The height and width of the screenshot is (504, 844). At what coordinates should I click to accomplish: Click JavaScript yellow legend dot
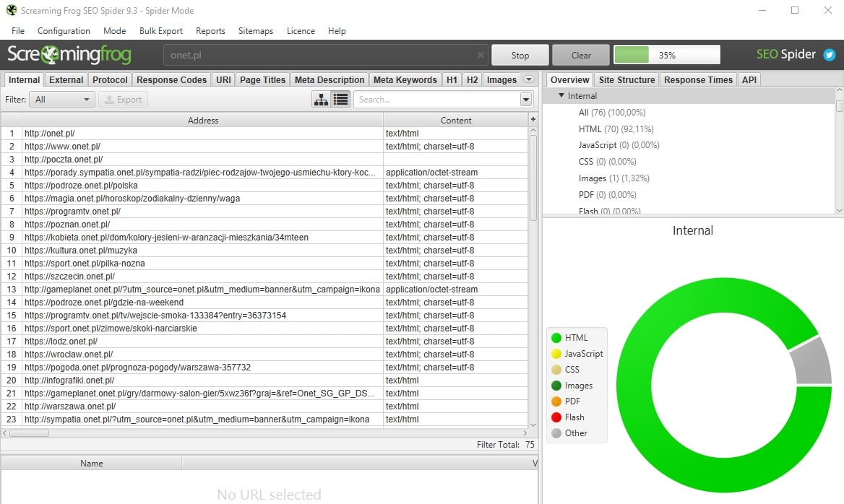pyautogui.click(x=556, y=354)
